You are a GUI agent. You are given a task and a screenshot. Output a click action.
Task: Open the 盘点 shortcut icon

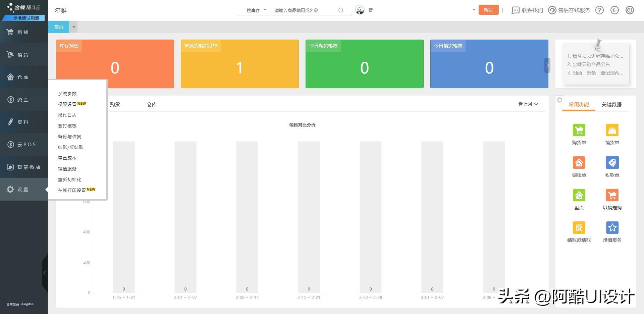click(x=579, y=195)
